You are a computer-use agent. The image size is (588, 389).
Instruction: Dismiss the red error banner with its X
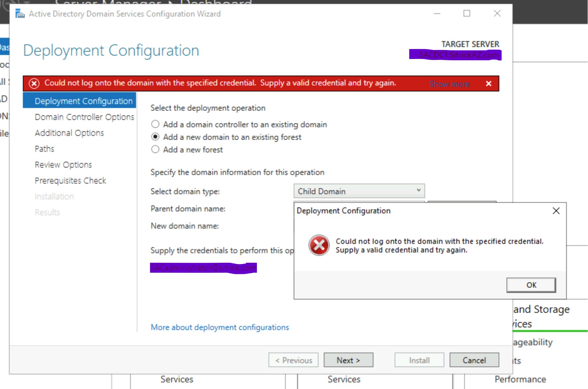click(x=489, y=83)
